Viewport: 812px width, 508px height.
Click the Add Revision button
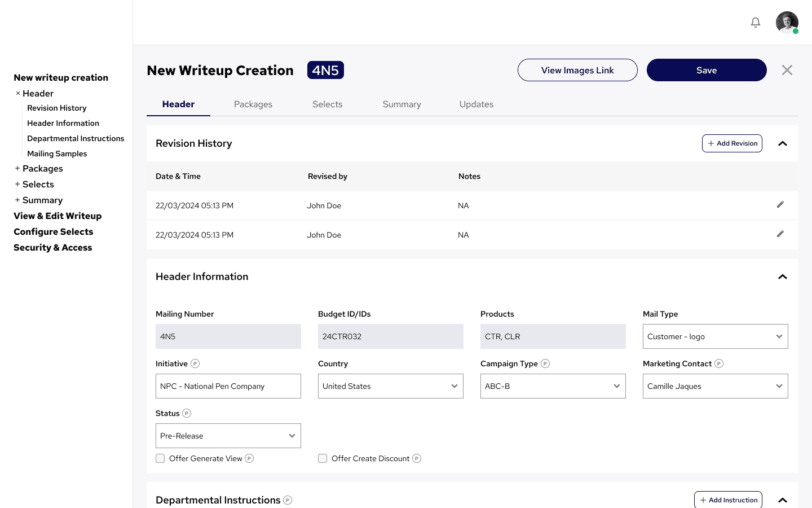(732, 143)
